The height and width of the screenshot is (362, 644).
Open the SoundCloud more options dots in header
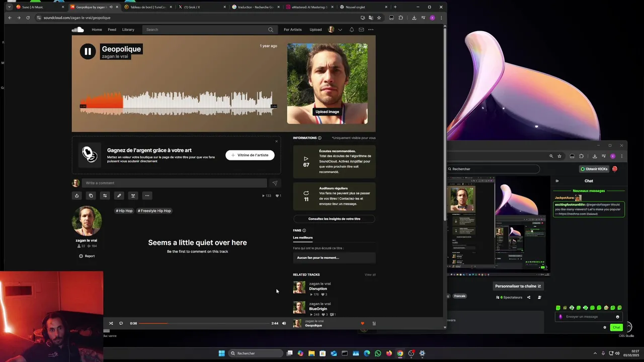tap(371, 30)
